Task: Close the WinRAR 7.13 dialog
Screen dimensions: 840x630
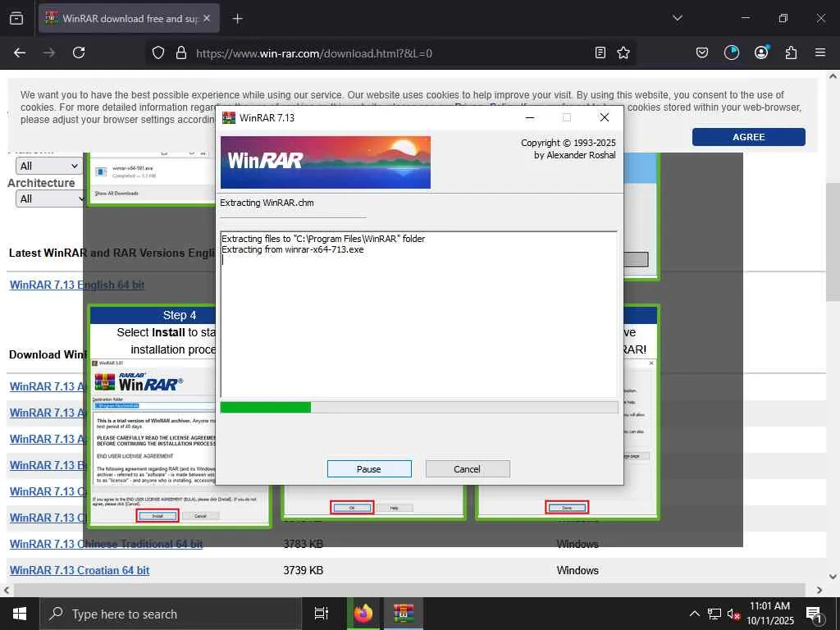Action: (x=605, y=118)
